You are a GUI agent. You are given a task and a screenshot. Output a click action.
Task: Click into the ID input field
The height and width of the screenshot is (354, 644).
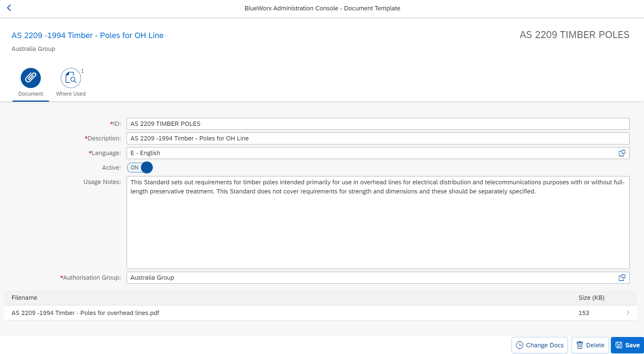tap(377, 124)
